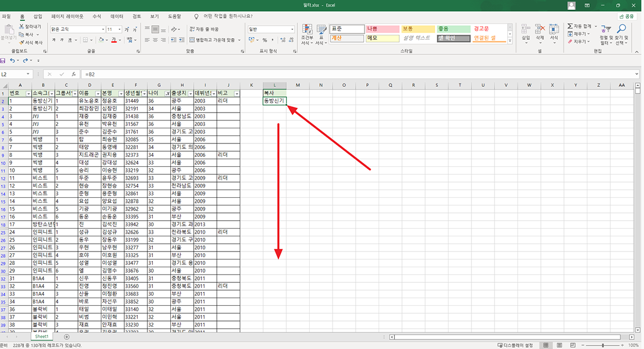The height and width of the screenshot is (349, 644).
Task: Switch to the 보기 (View) tab
Action: click(x=155, y=16)
